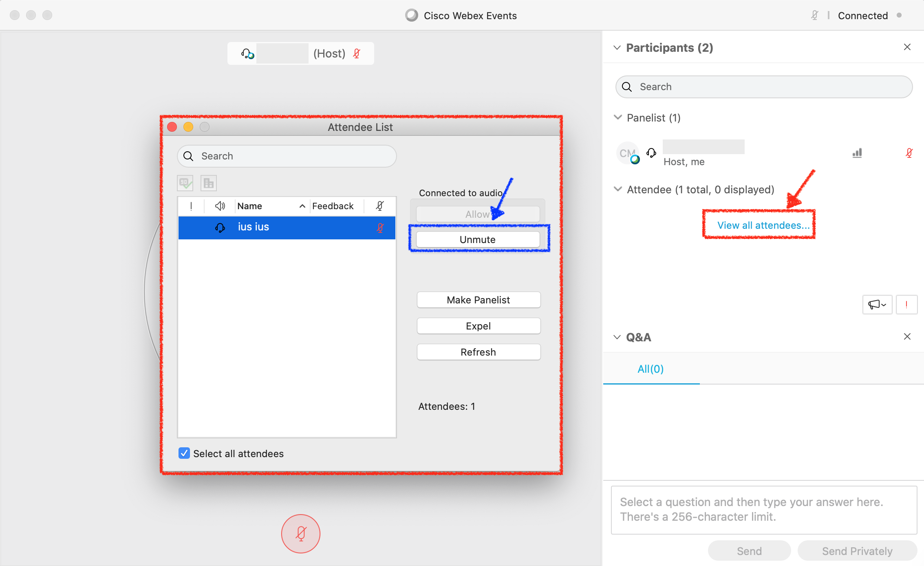The width and height of the screenshot is (924, 566).
Task: Click the headset icon in ius ius row
Action: pyautogui.click(x=220, y=228)
